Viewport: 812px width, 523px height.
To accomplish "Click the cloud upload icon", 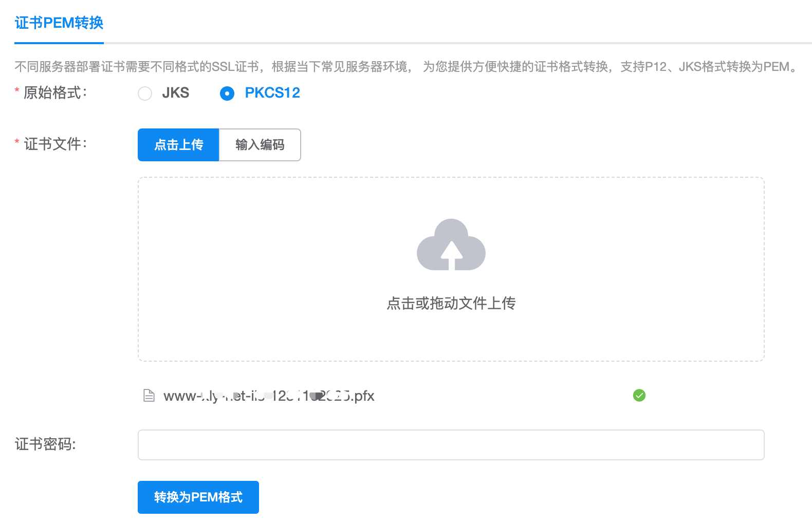I will click(451, 246).
